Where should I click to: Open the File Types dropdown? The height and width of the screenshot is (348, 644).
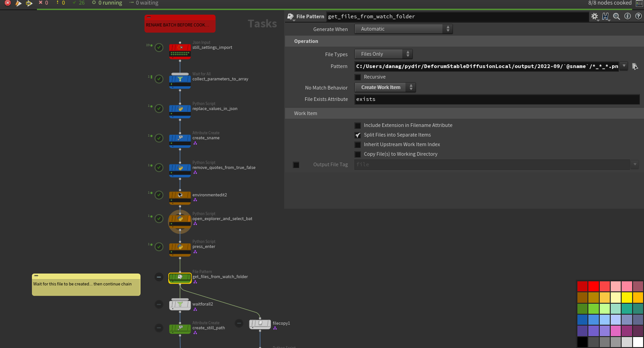[x=384, y=54]
